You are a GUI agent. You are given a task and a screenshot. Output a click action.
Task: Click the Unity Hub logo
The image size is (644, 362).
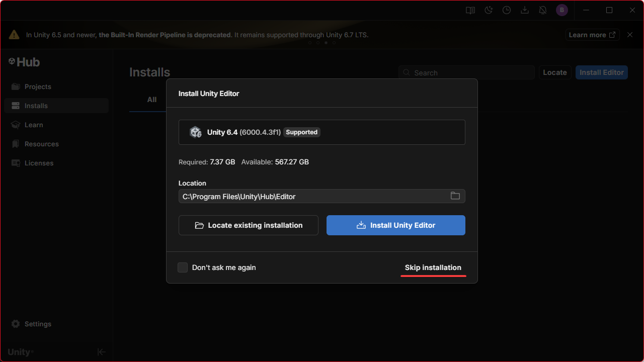(x=24, y=62)
